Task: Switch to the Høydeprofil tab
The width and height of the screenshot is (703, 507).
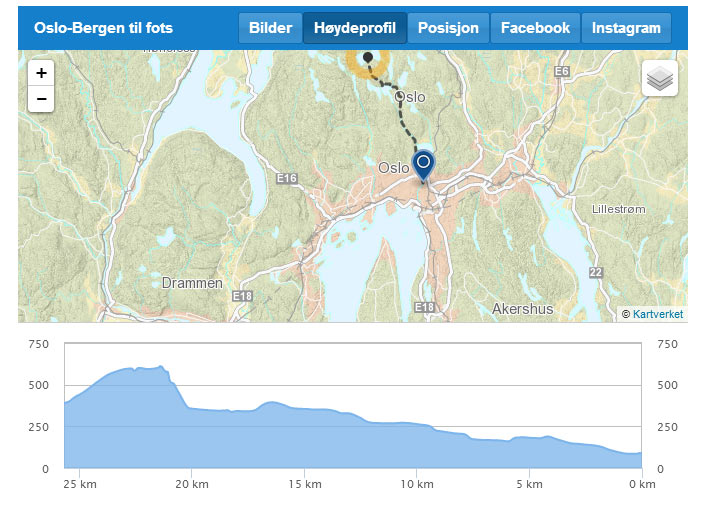Action: click(x=355, y=28)
